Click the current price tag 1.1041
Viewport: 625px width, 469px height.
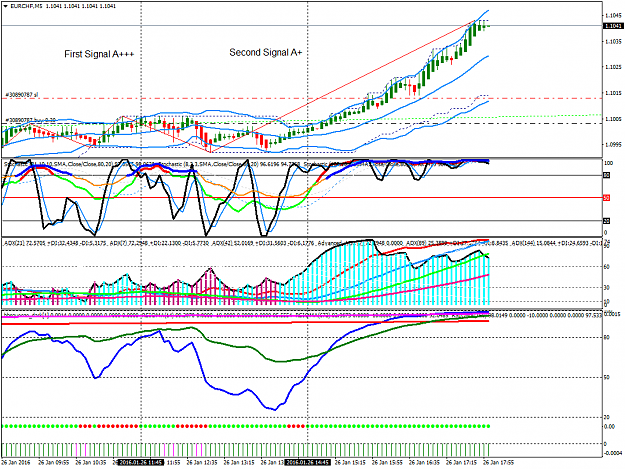[x=613, y=26]
